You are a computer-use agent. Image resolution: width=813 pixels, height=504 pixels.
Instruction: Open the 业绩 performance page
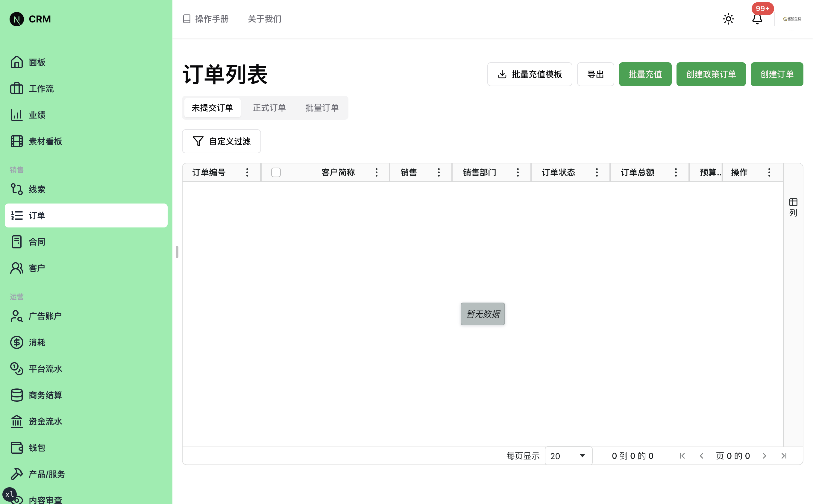tap(37, 115)
